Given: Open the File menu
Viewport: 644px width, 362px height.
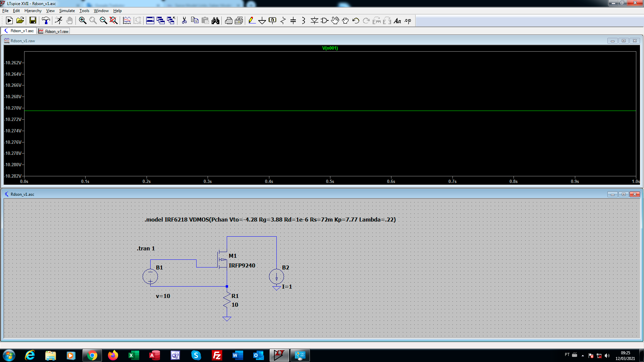Looking at the screenshot, I should pos(5,11).
